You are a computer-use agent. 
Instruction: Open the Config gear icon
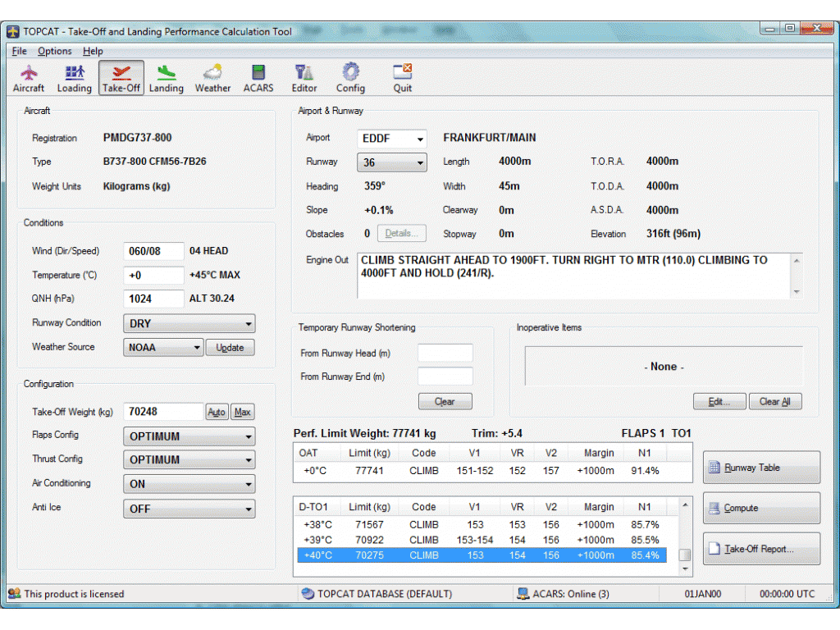tap(350, 78)
